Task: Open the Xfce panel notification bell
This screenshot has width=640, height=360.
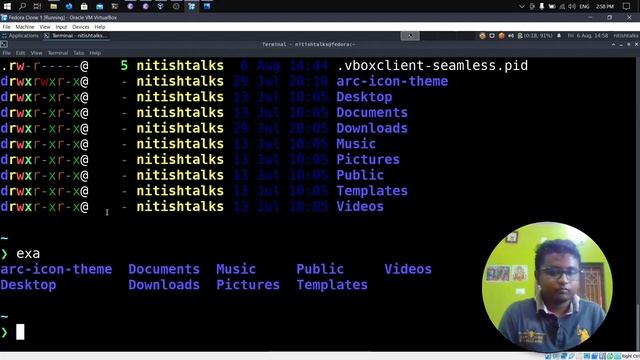Action: [x=559, y=36]
